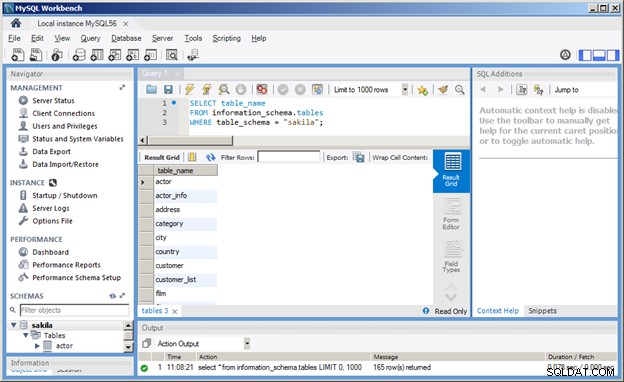
Task: Save query as snippet star icon
Action: point(423,90)
